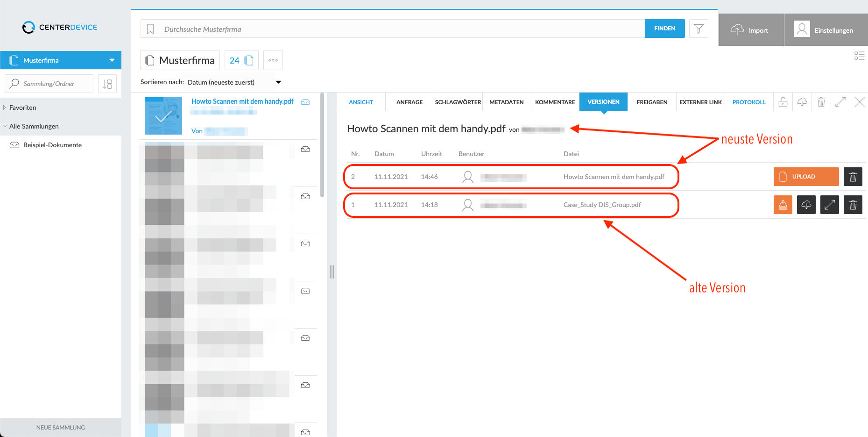Click the user avatar icon in version 1 row
Screen dimensions: 868x437
pyautogui.click(x=468, y=205)
